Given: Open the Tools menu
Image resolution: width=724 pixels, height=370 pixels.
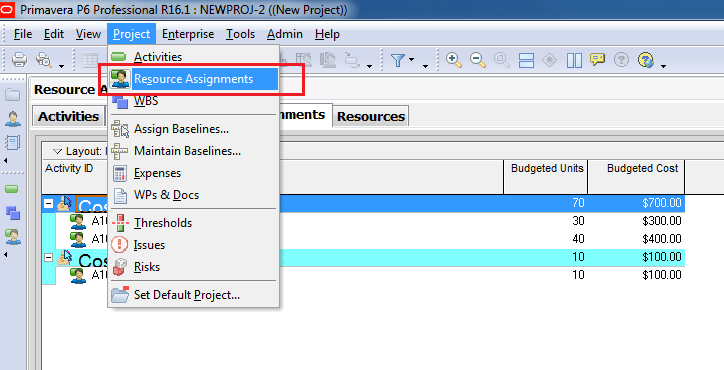Looking at the screenshot, I should tap(241, 34).
